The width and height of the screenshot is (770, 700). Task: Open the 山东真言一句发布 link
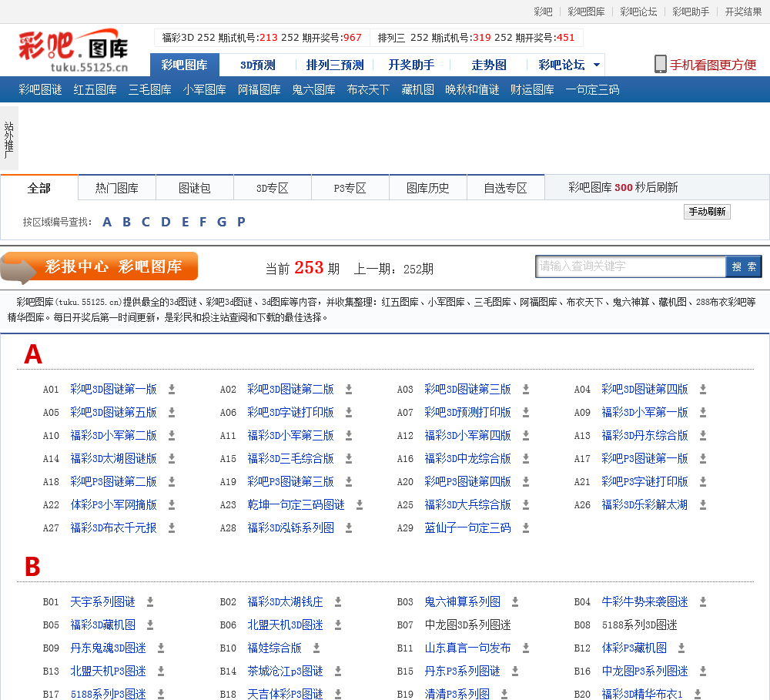click(467, 648)
